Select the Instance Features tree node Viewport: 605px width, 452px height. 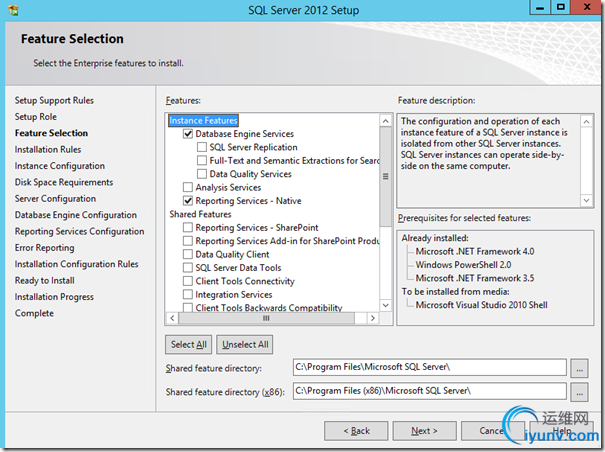pyautogui.click(x=203, y=120)
